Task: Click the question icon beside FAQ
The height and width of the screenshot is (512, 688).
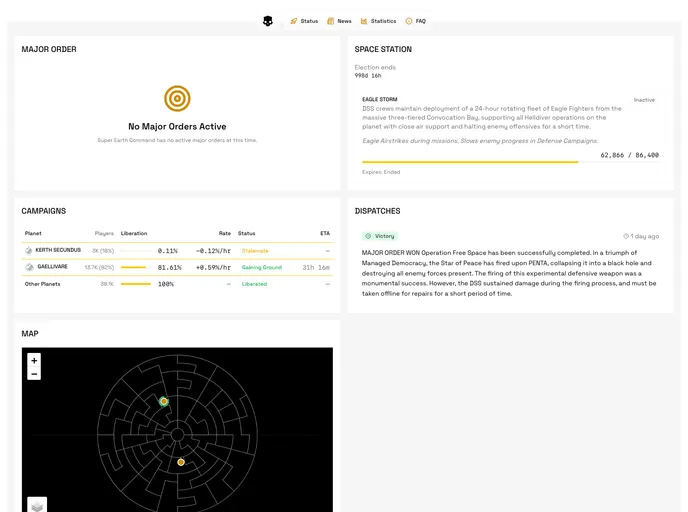Action: click(408, 21)
